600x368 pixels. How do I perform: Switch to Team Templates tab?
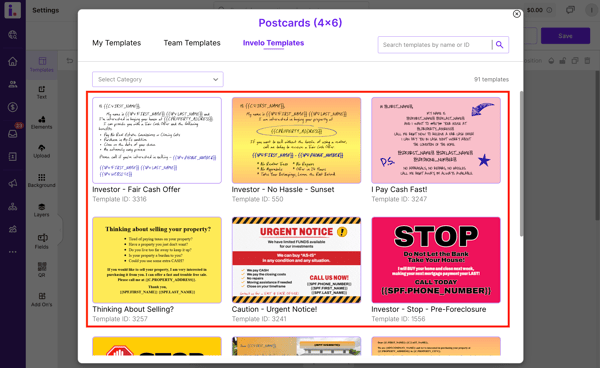[x=192, y=43]
